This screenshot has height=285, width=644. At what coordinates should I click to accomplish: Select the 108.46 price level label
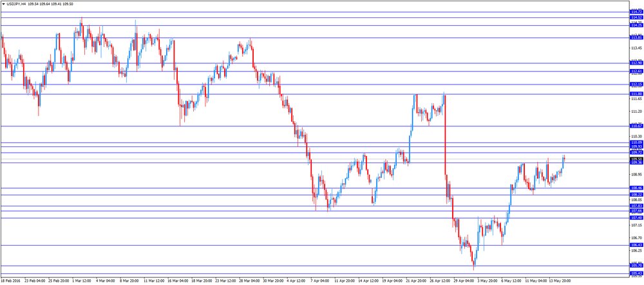(x=637, y=188)
